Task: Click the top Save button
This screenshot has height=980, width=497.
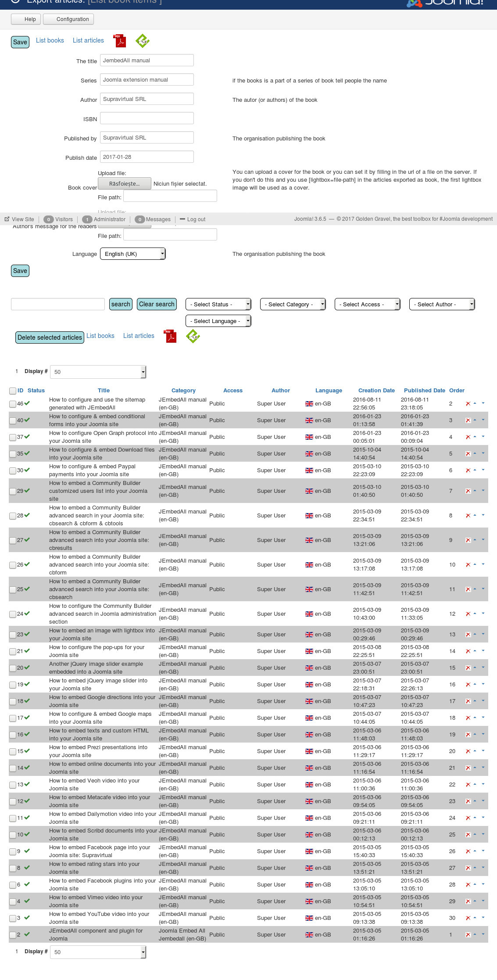Action: (x=20, y=42)
